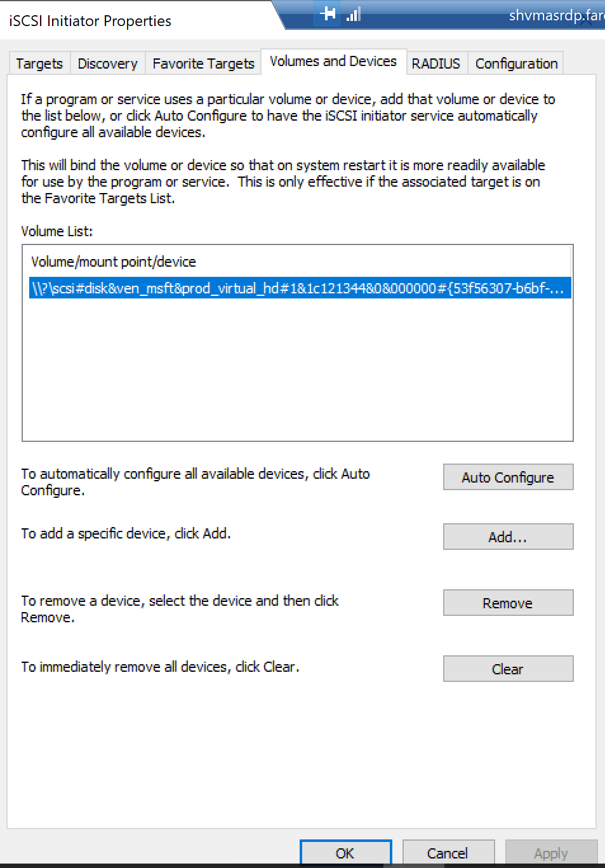The image size is (605, 868).
Task: Confirm the dialog with OK
Action: click(345, 853)
